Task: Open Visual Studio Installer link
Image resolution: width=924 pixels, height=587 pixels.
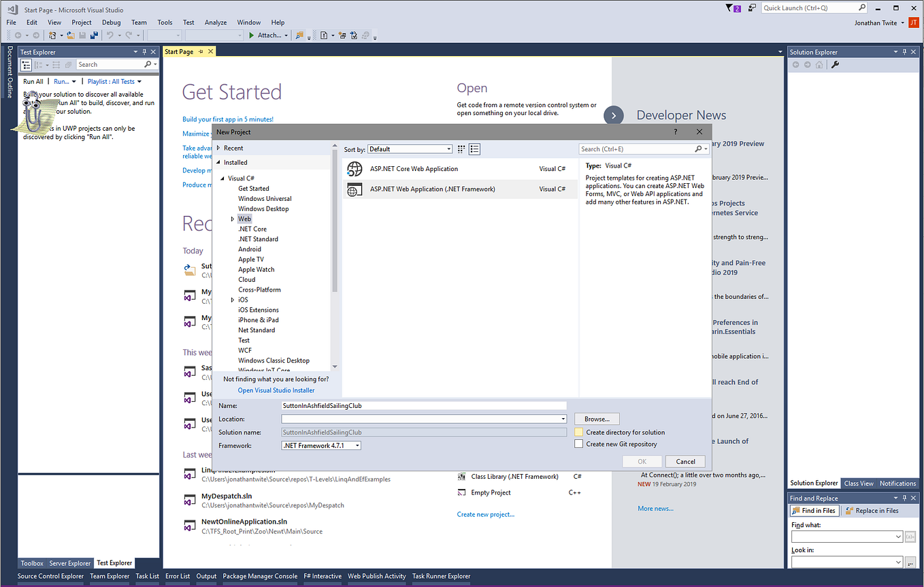Action: (276, 390)
